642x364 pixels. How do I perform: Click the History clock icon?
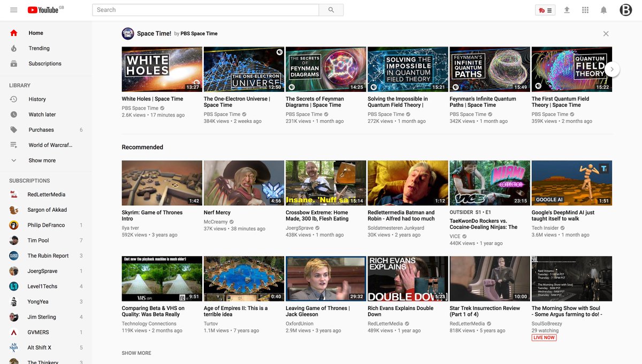click(x=14, y=99)
